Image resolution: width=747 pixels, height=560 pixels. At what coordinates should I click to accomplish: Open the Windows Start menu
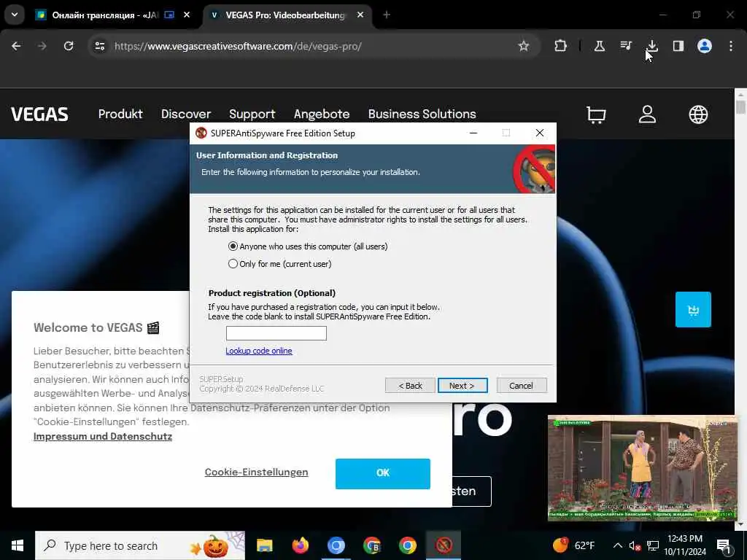18,545
